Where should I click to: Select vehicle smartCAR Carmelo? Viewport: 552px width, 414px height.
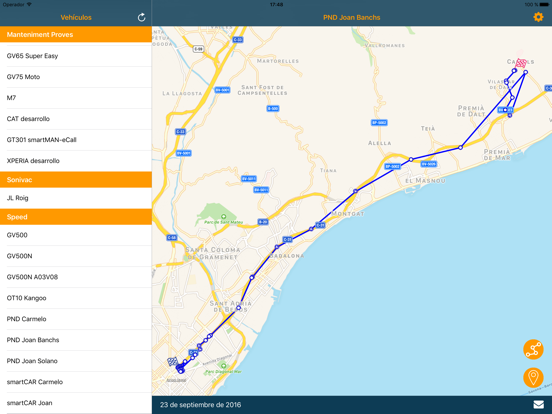coord(76,382)
